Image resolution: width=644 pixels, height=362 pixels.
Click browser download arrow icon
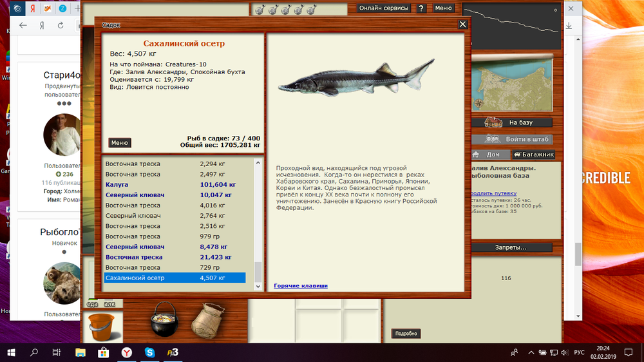click(x=569, y=26)
